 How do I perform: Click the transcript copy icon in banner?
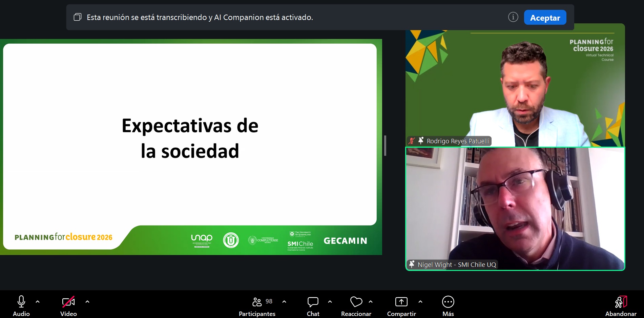tap(78, 17)
